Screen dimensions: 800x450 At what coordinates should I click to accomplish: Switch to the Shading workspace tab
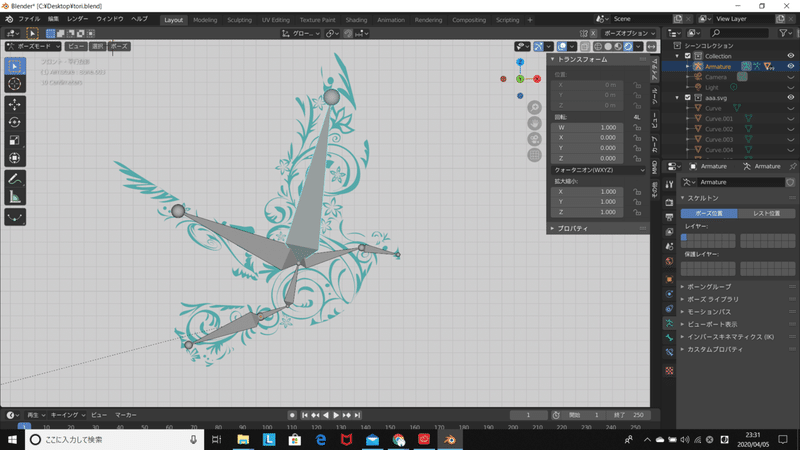pyautogui.click(x=356, y=20)
